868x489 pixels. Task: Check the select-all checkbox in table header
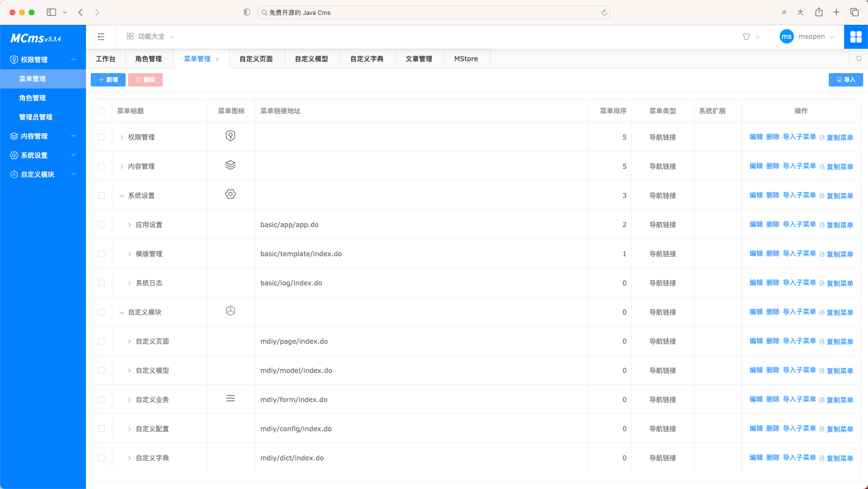[x=102, y=110]
